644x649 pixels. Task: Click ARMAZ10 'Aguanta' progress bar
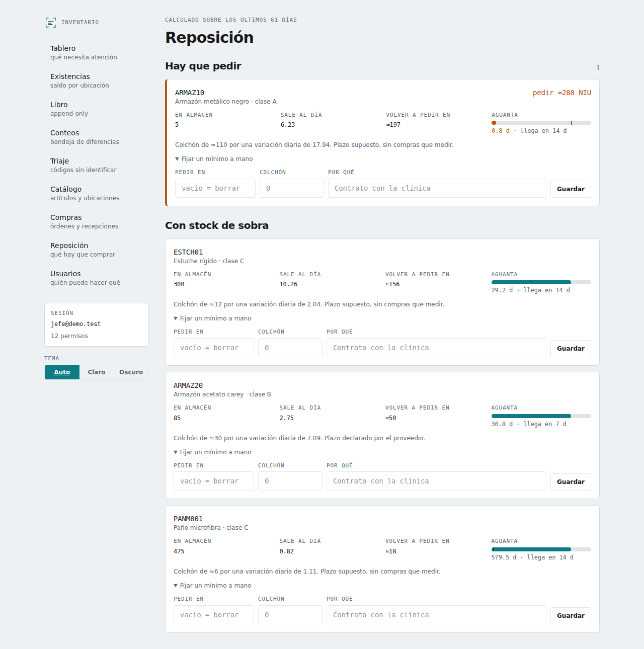pyautogui.click(x=541, y=123)
